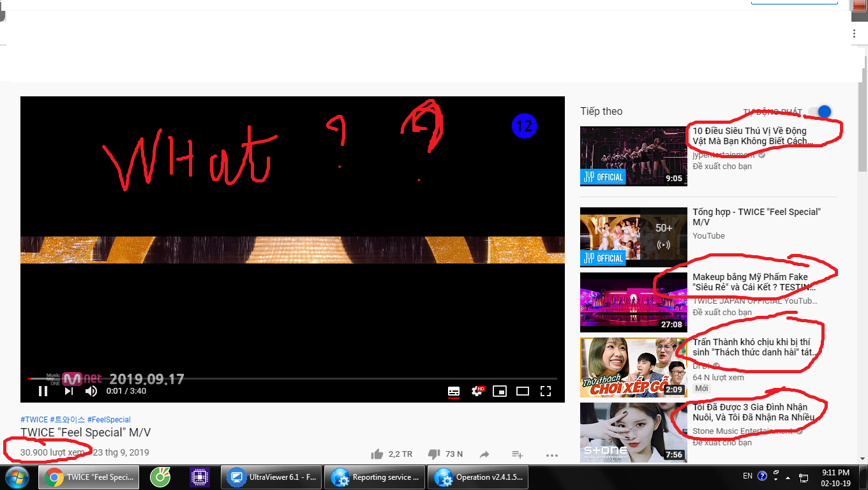Open the purple chip taskbar application
The image size is (868, 490).
pos(200,477)
